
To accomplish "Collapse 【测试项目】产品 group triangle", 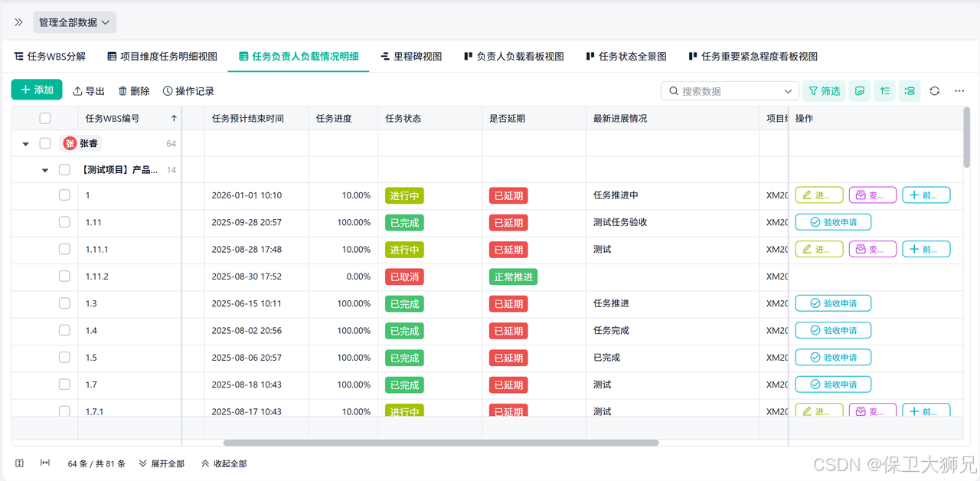I will point(44,171).
